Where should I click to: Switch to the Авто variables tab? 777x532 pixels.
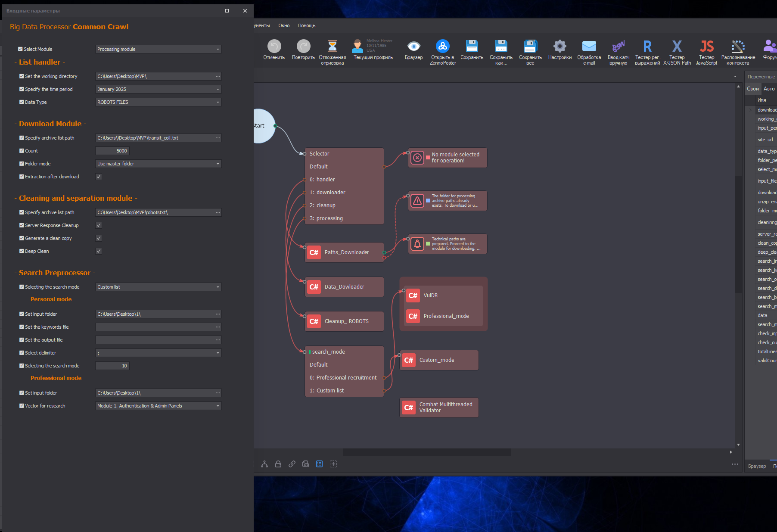coord(769,89)
